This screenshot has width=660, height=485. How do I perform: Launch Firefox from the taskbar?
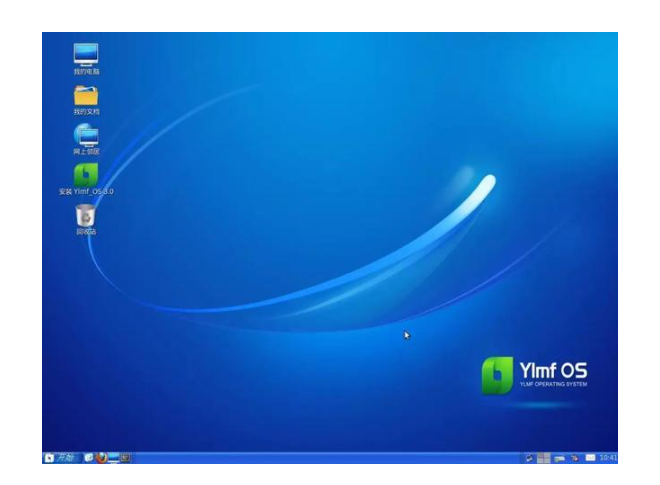(x=101, y=457)
